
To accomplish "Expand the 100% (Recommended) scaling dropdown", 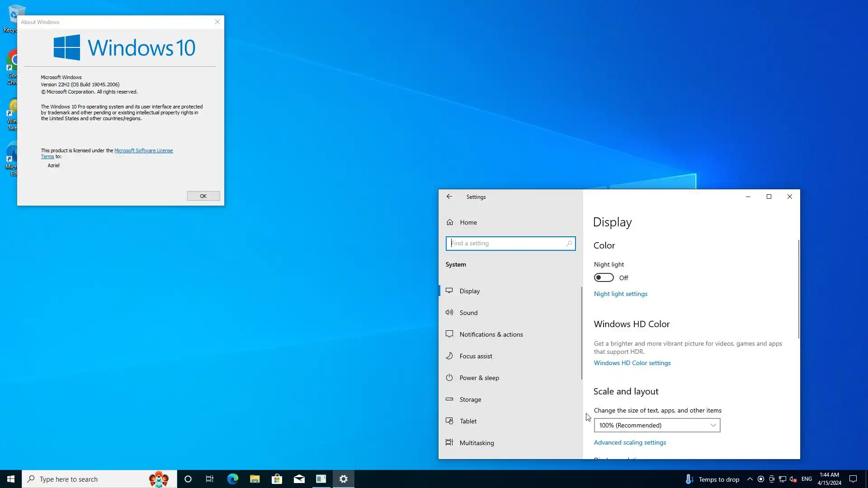I will [656, 425].
